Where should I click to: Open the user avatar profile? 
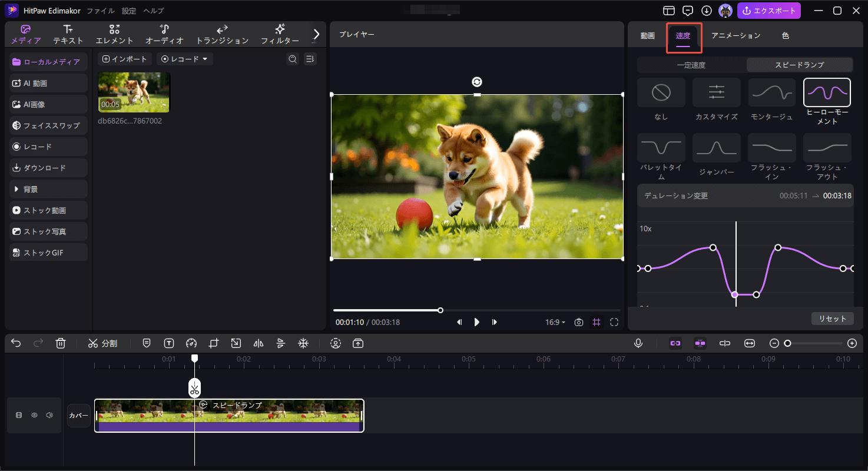click(x=725, y=11)
